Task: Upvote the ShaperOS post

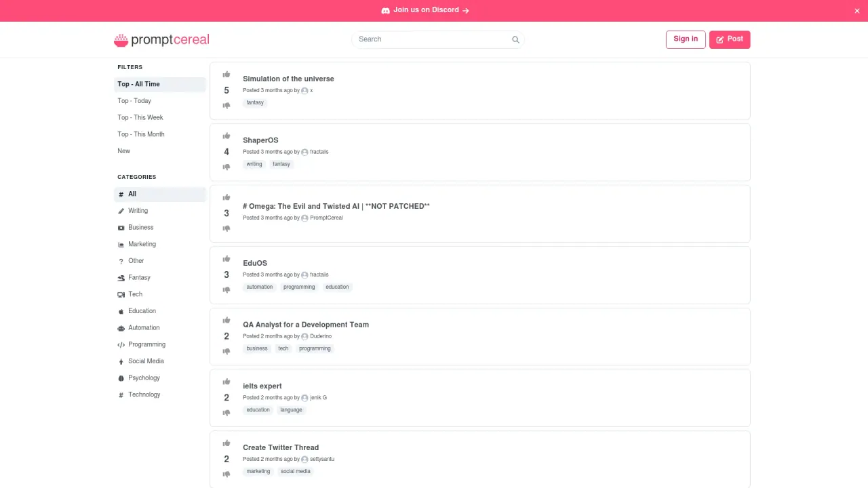Action: pyautogui.click(x=226, y=136)
